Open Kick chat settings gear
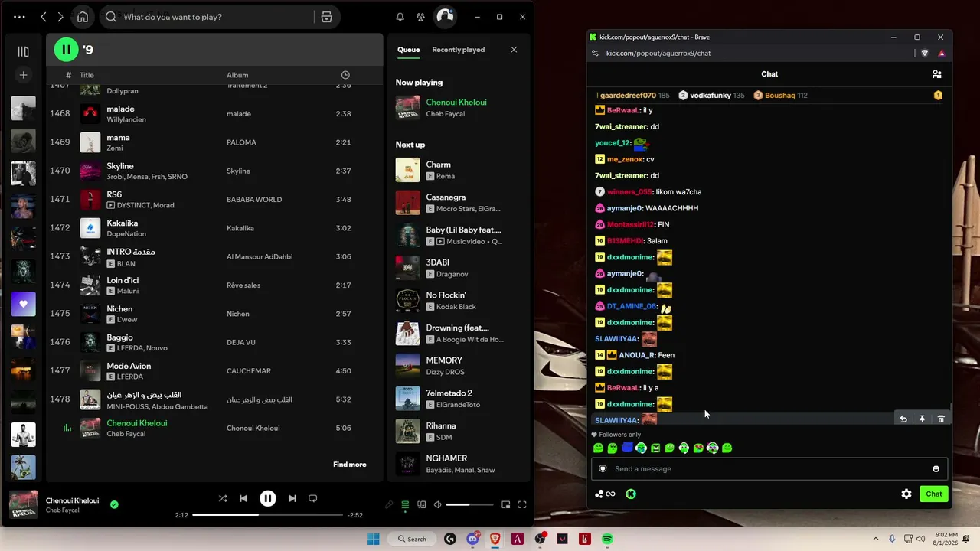 coord(906,494)
